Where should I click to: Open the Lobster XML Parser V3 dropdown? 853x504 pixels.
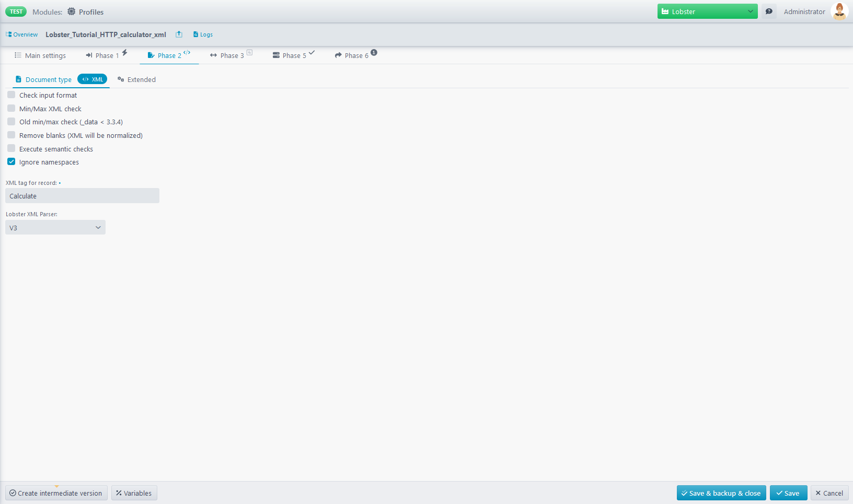(x=55, y=228)
